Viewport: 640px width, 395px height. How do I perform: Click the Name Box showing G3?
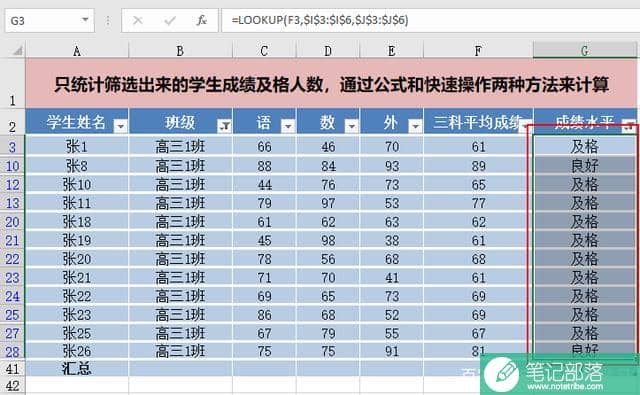point(50,20)
